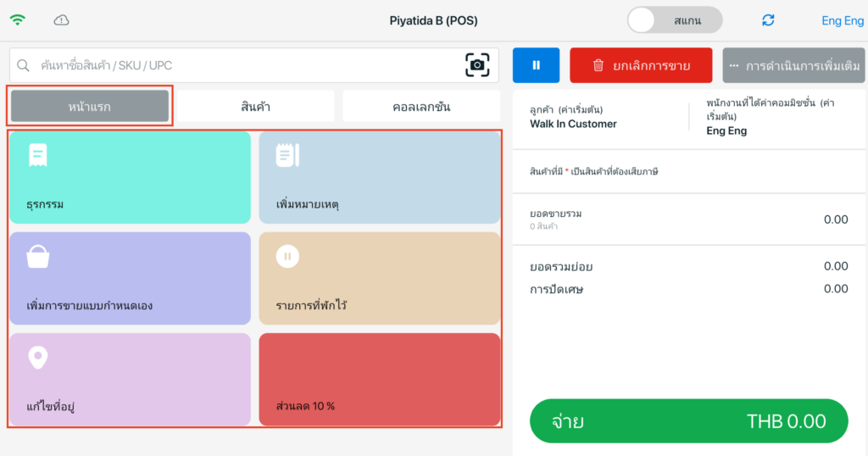Apply the red ส่วนลด 10 % tile

(x=379, y=379)
